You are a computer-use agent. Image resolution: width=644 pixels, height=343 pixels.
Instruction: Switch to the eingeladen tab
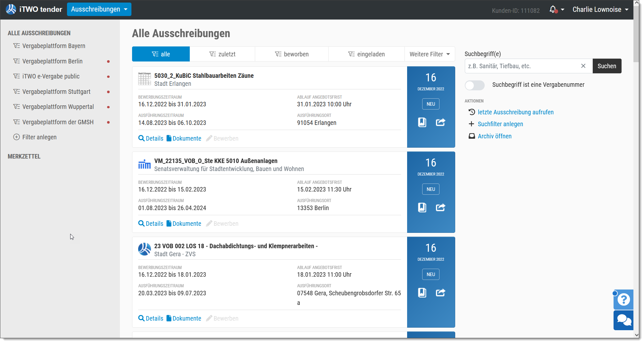click(366, 54)
